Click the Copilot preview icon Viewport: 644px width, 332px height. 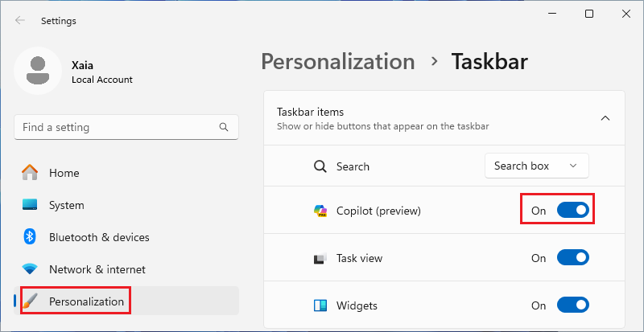coord(320,211)
